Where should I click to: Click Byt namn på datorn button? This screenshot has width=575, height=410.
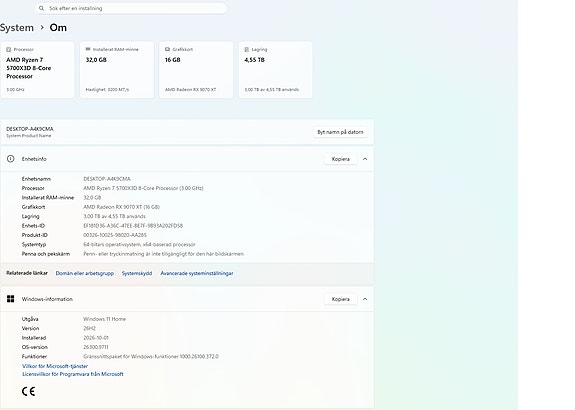[x=340, y=132]
